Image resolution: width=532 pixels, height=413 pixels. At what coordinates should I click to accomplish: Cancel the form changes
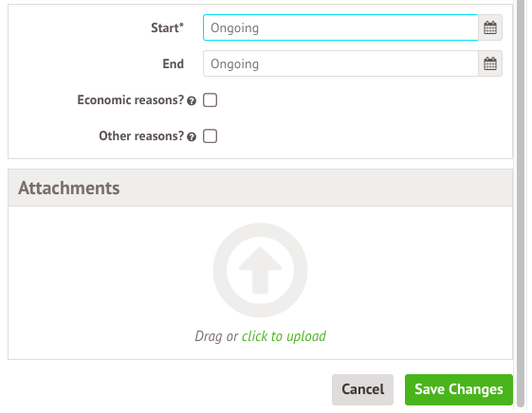[362, 389]
